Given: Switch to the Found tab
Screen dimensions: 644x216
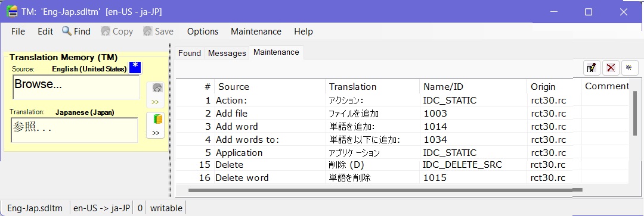Looking at the screenshot, I should pyautogui.click(x=190, y=53).
